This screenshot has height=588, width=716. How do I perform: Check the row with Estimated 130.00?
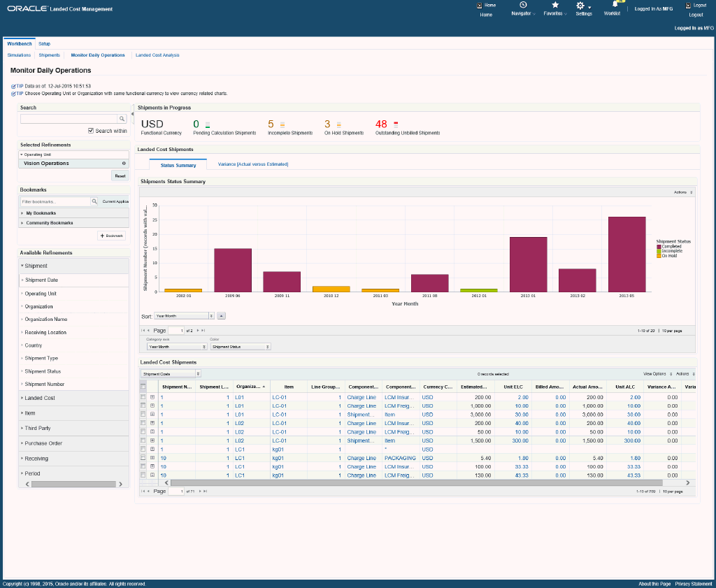(x=143, y=475)
